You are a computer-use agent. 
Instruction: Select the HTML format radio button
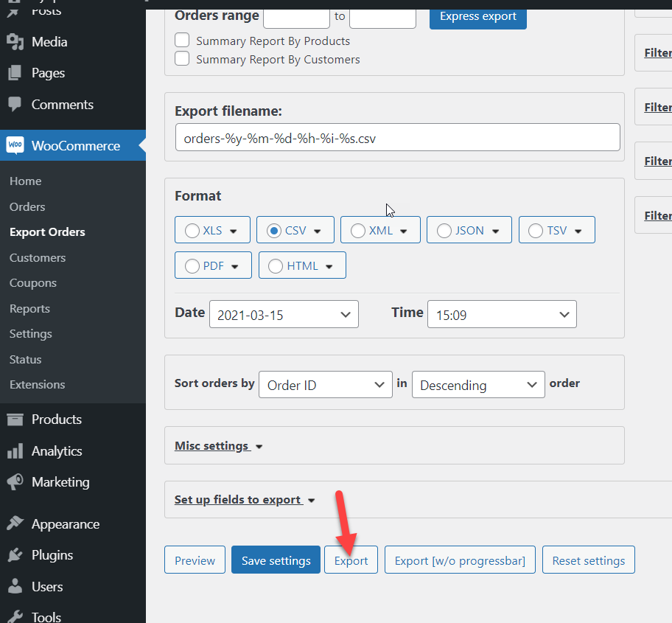(x=276, y=266)
